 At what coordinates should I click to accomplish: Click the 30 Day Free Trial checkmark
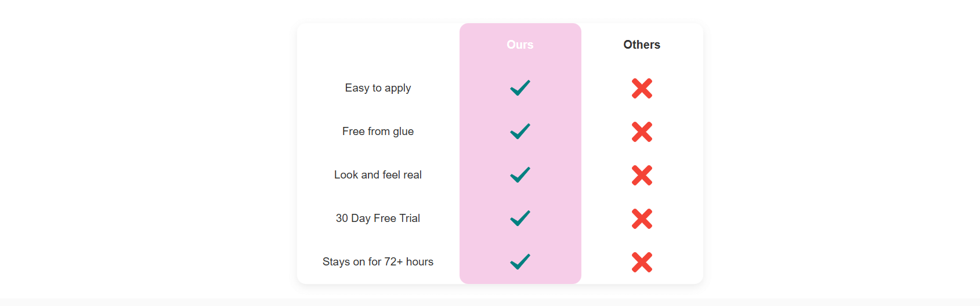[520, 218]
